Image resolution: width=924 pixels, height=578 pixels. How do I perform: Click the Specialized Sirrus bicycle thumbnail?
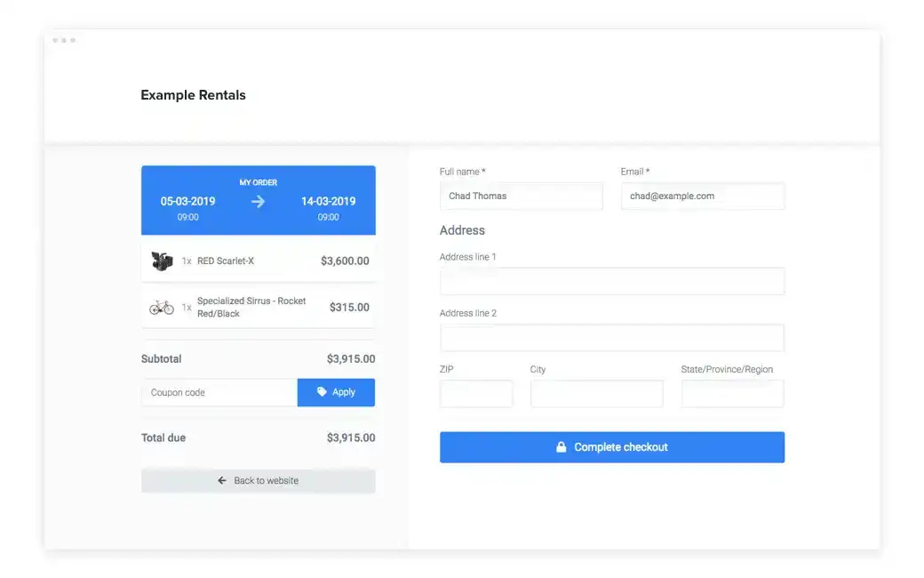click(161, 307)
